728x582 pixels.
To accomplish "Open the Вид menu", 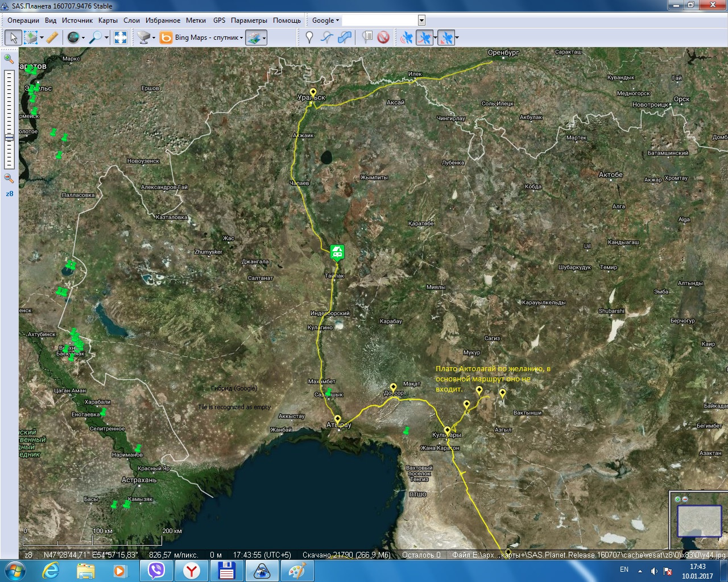I will [51, 20].
